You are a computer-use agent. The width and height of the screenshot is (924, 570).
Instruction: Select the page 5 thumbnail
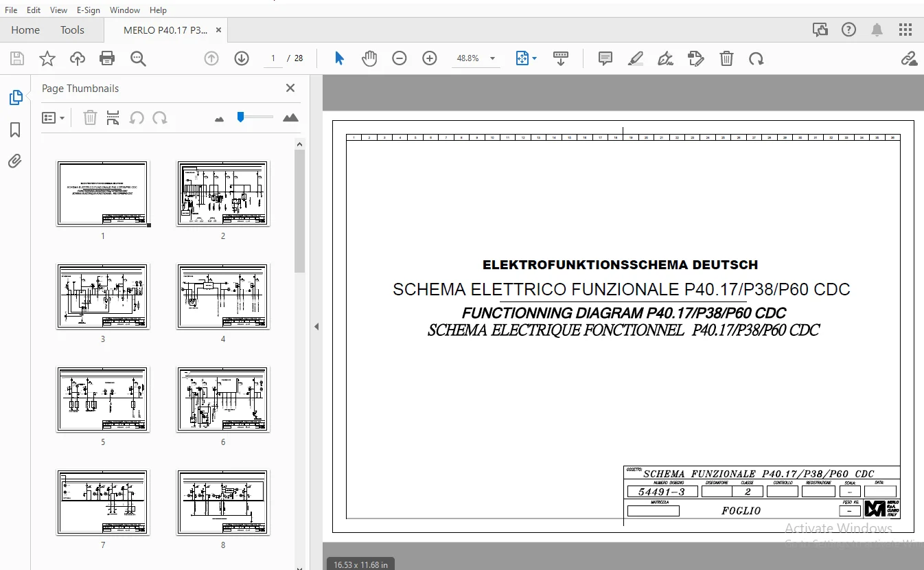tap(103, 400)
